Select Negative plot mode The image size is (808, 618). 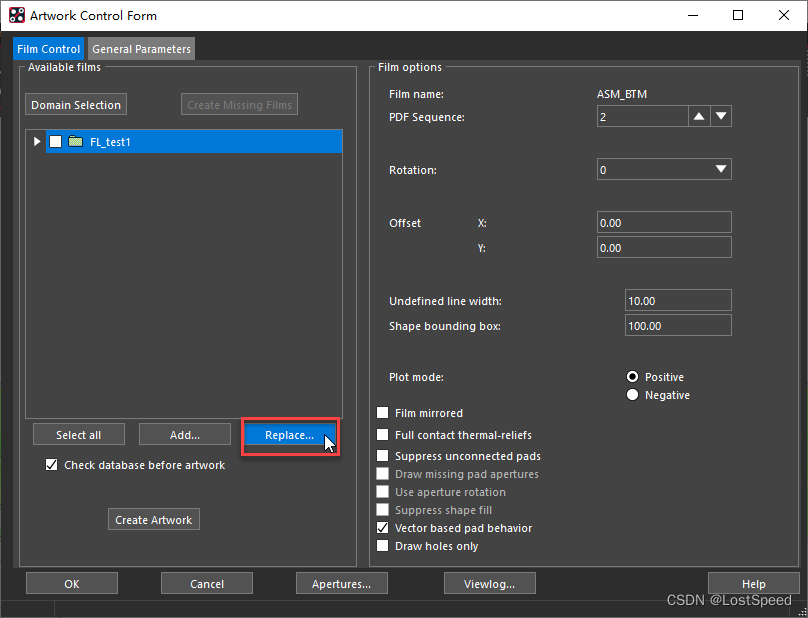tap(632, 395)
